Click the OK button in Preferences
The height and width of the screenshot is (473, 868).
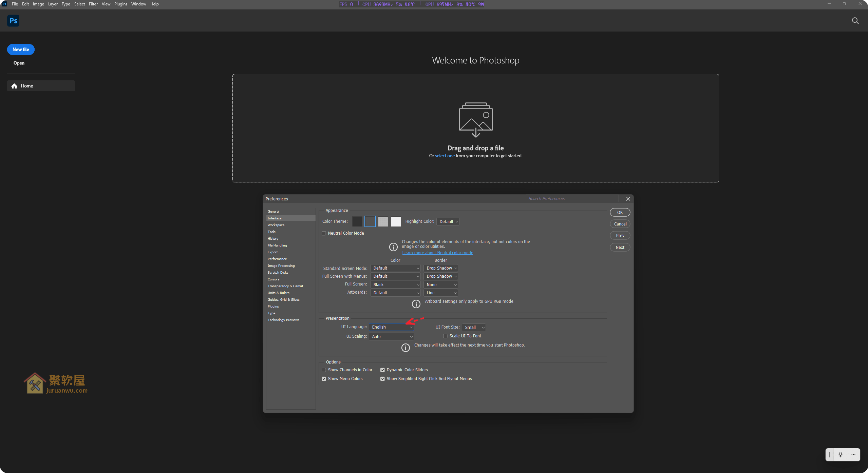[x=620, y=212]
